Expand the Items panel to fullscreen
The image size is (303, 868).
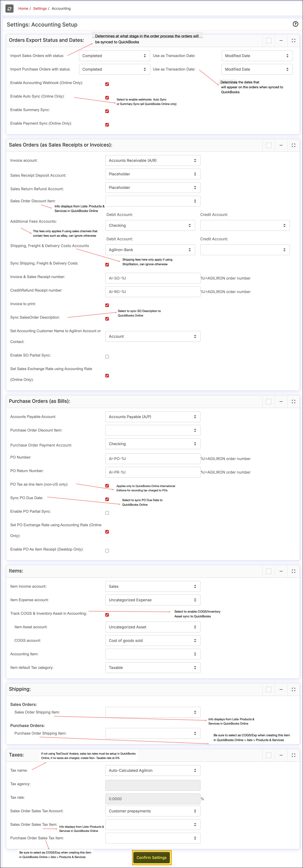point(293,571)
